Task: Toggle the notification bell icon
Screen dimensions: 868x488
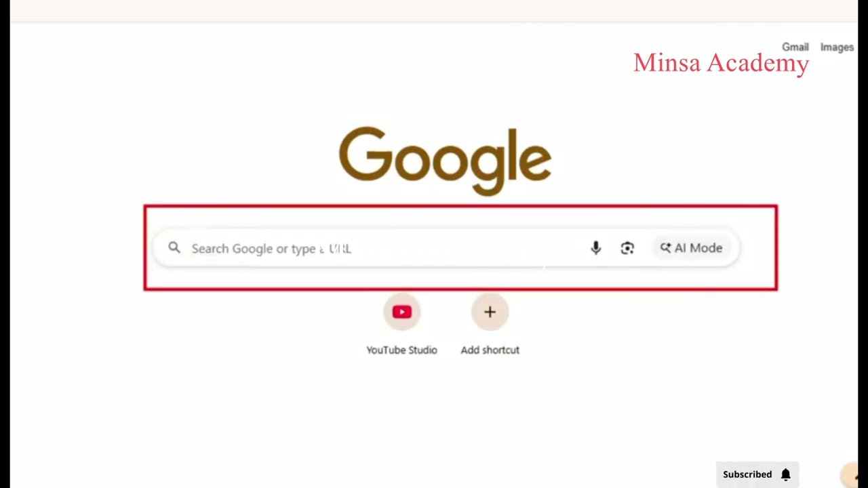Action: pyautogui.click(x=785, y=474)
